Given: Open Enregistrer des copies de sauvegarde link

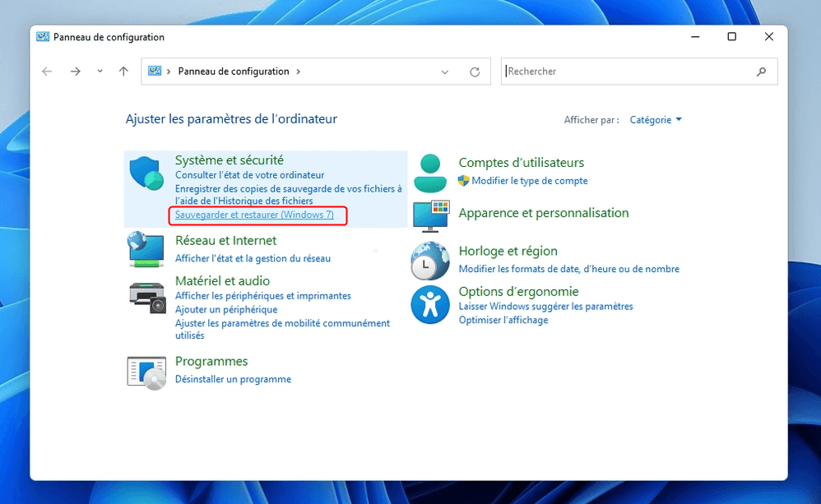Looking at the screenshot, I should [289, 195].
